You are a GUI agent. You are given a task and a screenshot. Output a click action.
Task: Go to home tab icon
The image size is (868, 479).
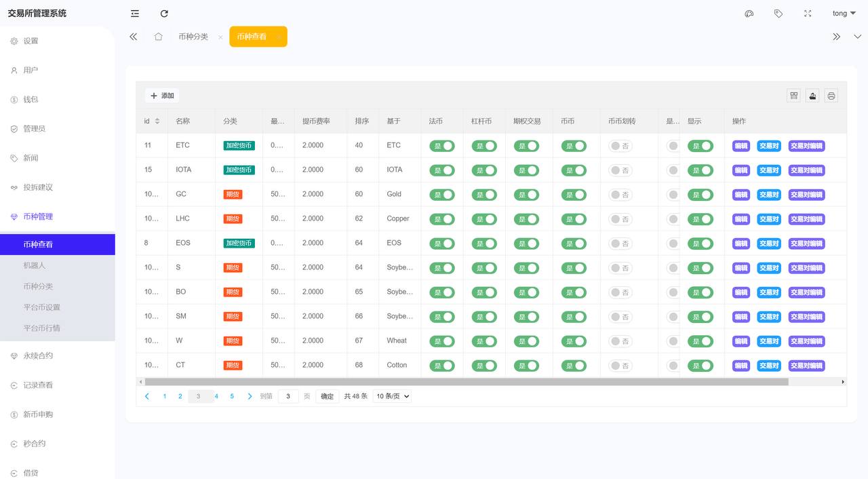(158, 37)
